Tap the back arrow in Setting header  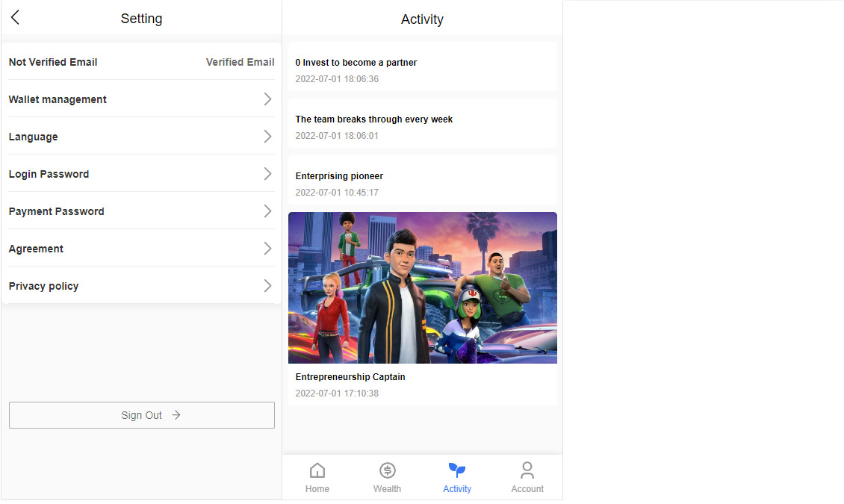15,18
